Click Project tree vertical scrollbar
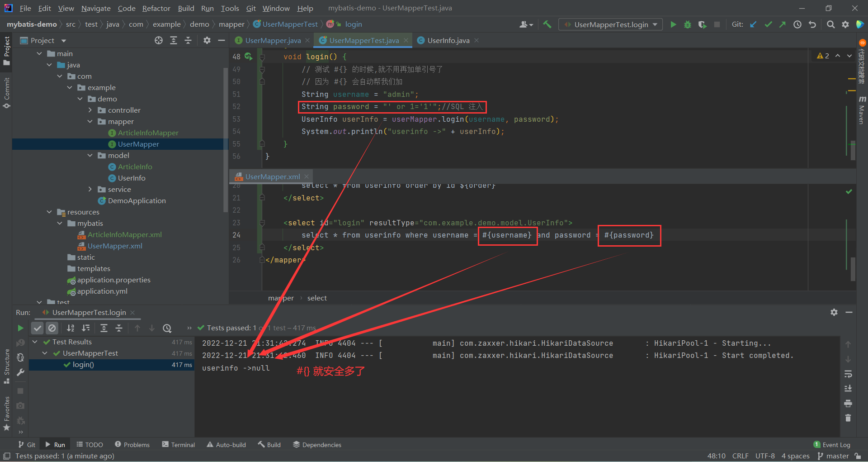This screenshot has height=462, width=868. pyautogui.click(x=226, y=140)
